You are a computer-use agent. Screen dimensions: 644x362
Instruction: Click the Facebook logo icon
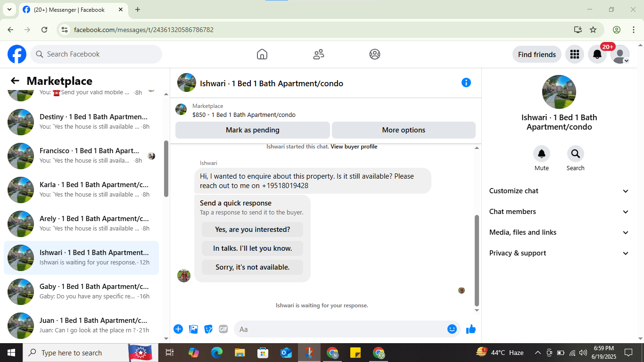click(17, 54)
